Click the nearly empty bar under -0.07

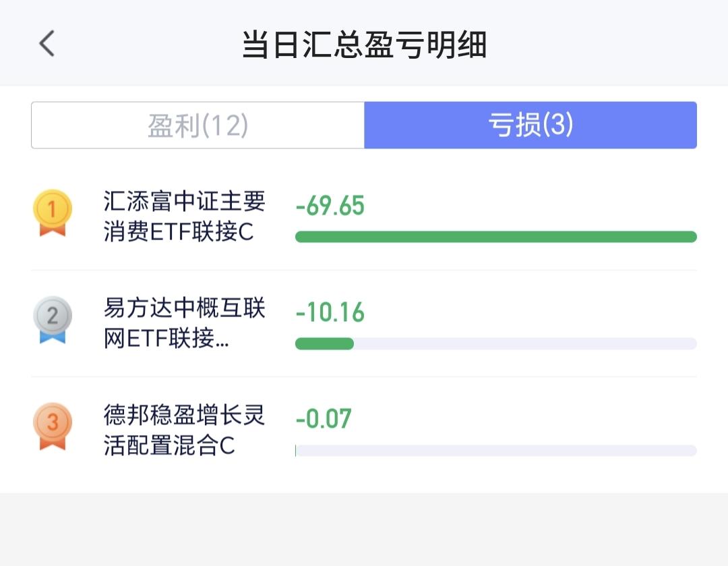click(x=495, y=451)
